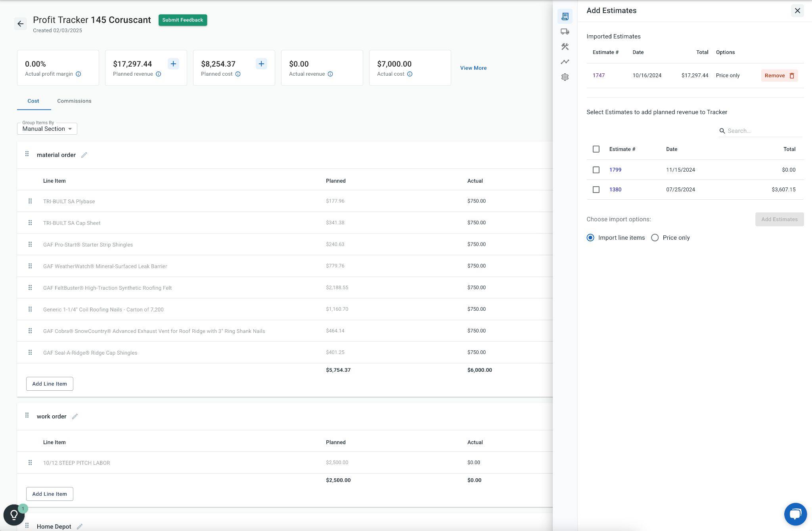This screenshot has width=812, height=531.
Task: Switch to the Commissions tab
Action: click(74, 101)
